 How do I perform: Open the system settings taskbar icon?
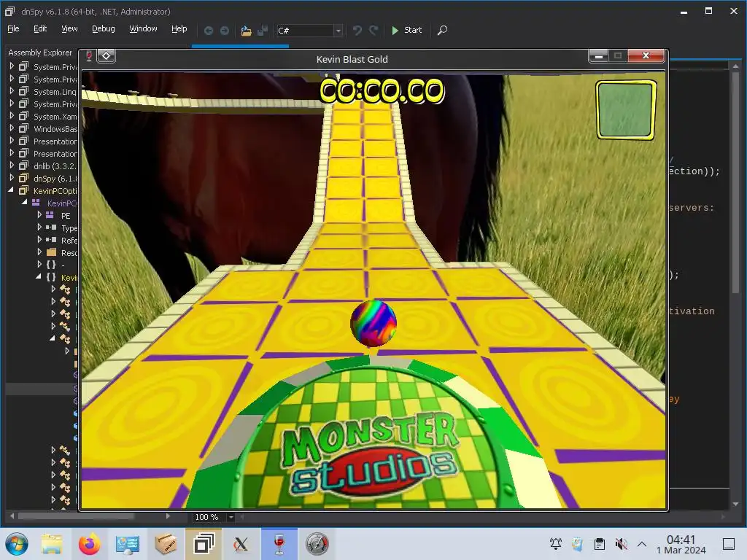coord(128,544)
